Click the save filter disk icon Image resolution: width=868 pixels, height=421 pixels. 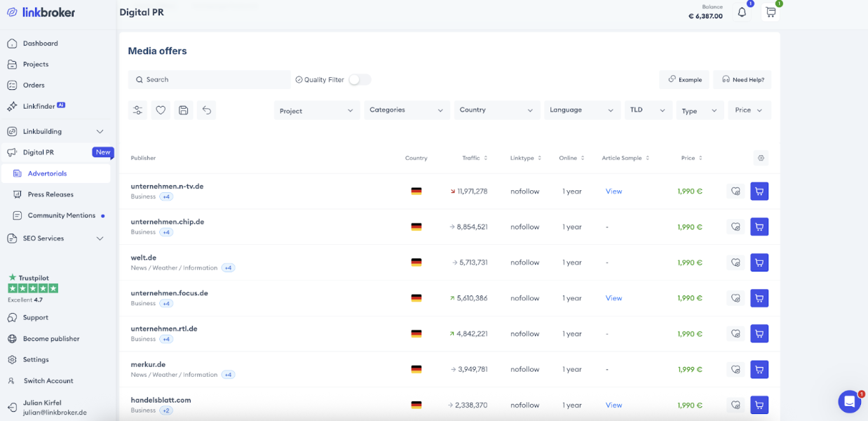pos(183,110)
